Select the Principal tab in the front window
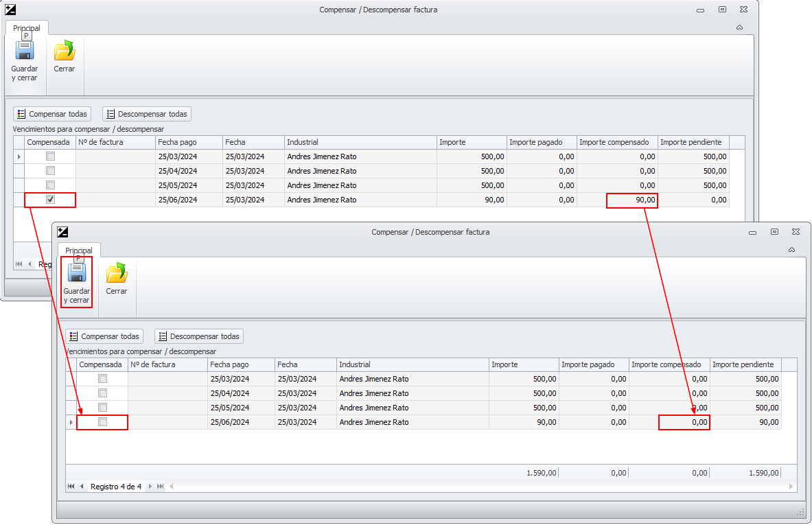This screenshot has height=525, width=812. [79, 250]
